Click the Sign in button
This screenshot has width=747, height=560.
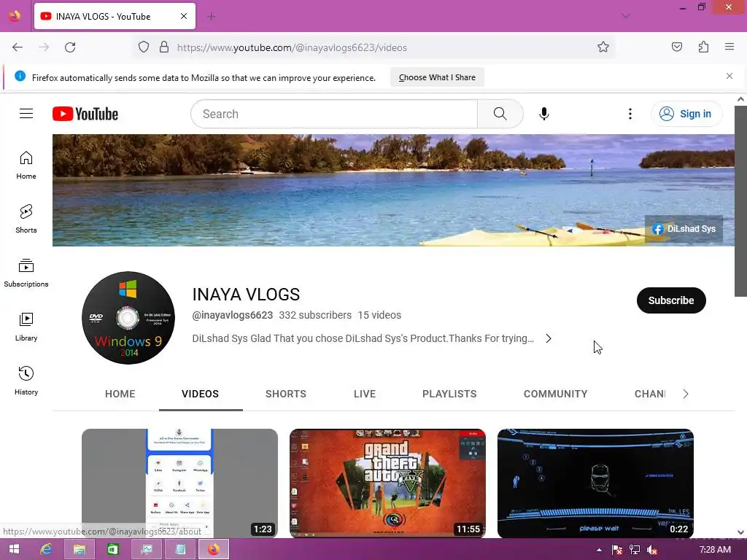click(x=686, y=114)
